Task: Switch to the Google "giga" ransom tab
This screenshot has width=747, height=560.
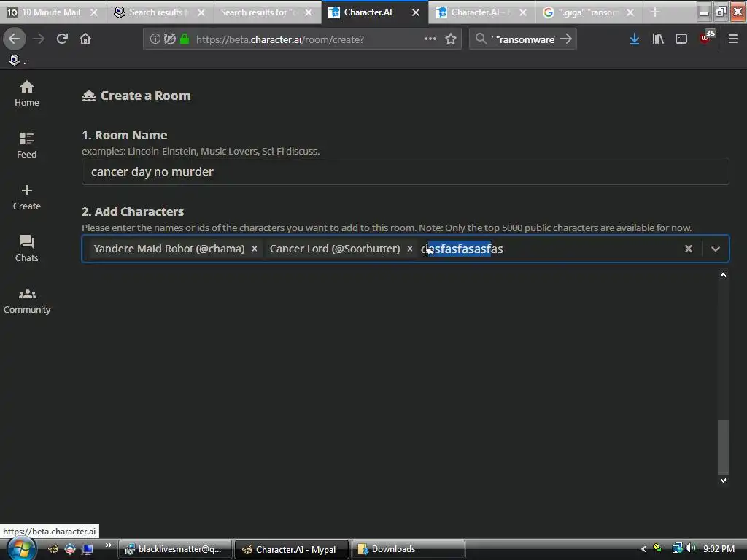Action: [x=589, y=12]
